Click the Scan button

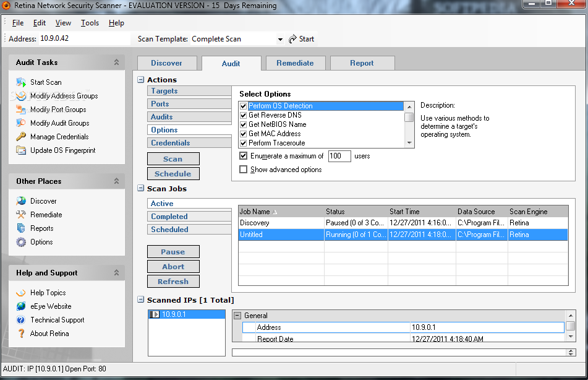pos(173,159)
